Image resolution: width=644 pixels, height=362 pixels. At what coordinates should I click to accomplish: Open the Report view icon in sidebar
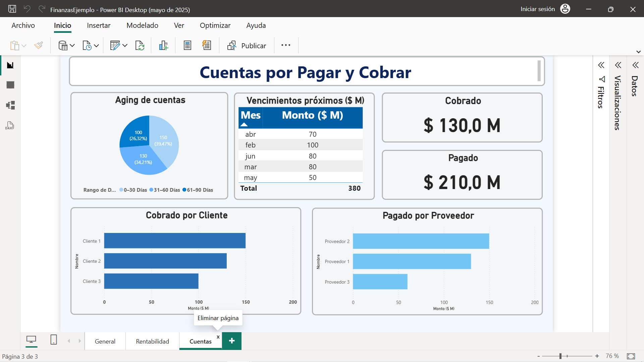pyautogui.click(x=10, y=65)
